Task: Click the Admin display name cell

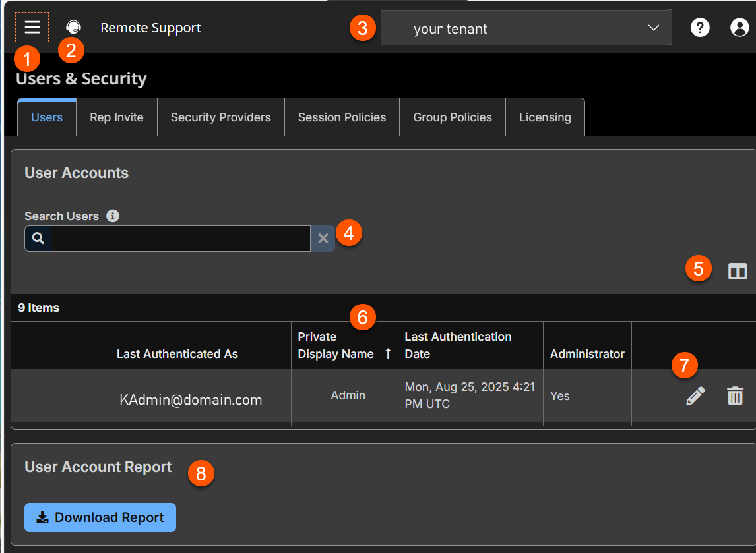Action: point(345,397)
